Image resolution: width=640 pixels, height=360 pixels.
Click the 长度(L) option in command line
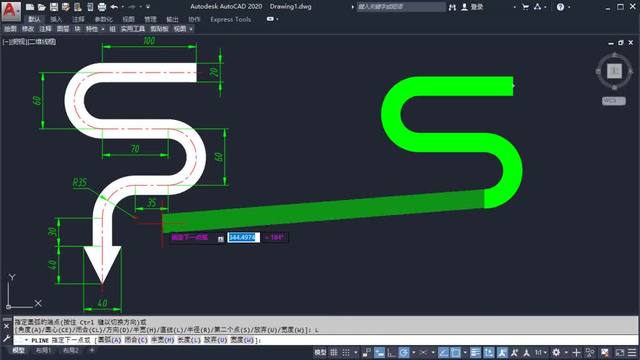[189, 340]
